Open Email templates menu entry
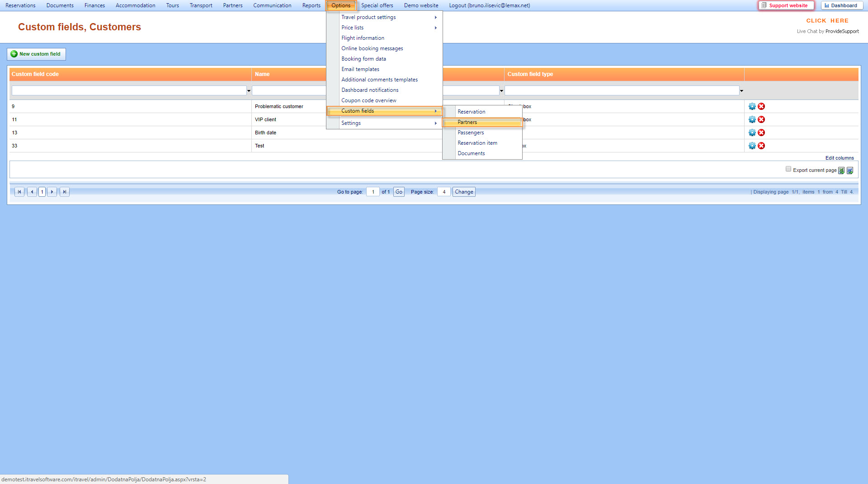Screen dimensions: 868x484 (x=384, y=69)
